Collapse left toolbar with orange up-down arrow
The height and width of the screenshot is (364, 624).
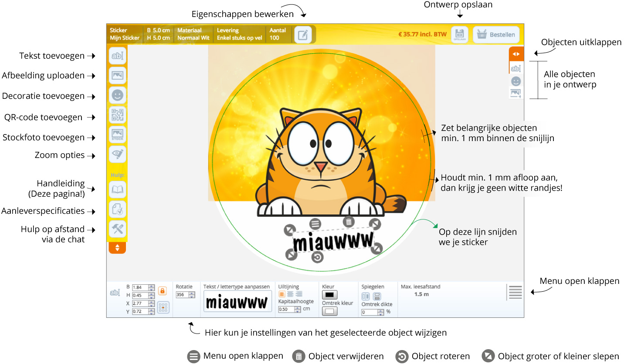pyautogui.click(x=117, y=248)
